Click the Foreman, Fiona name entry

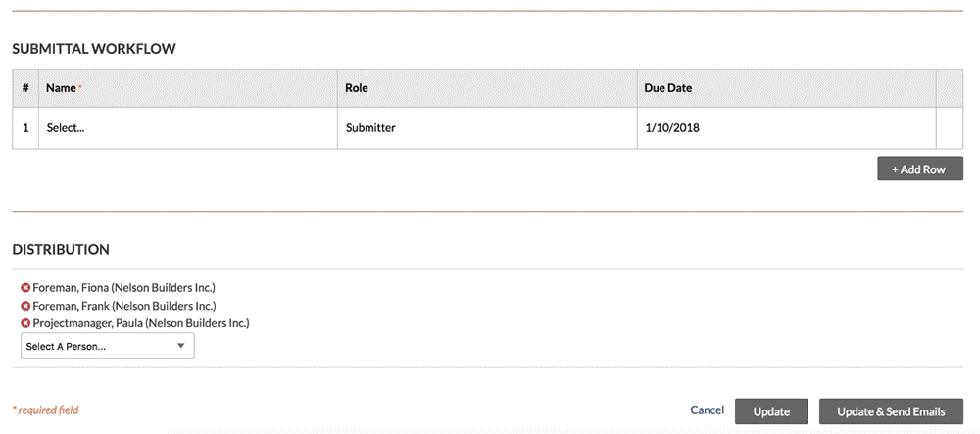[x=123, y=288]
